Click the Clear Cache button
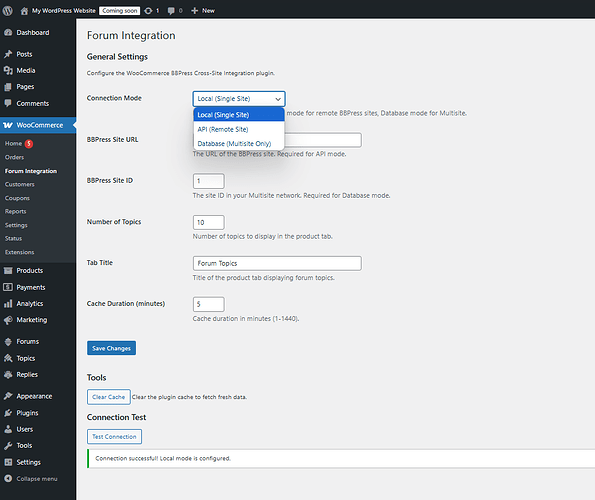595x500 pixels. 109,397
